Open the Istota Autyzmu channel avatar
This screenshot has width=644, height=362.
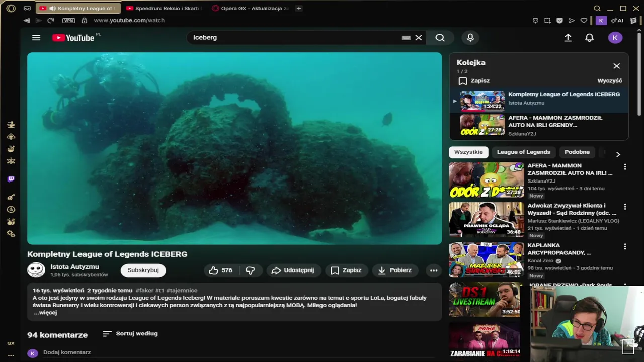click(36, 270)
